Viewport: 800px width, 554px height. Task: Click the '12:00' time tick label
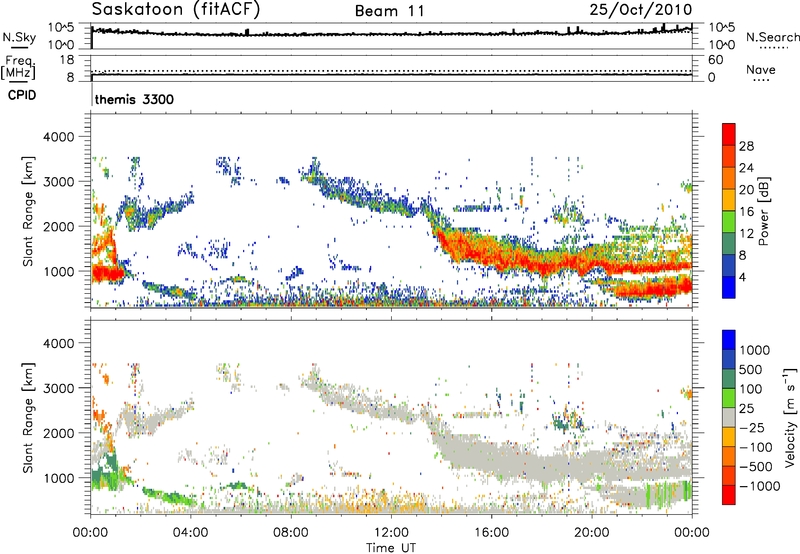(391, 533)
